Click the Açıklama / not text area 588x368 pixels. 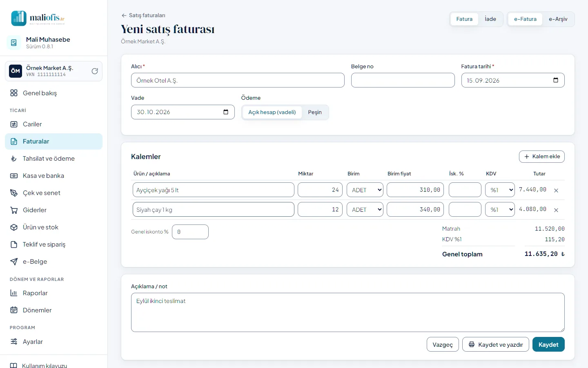(348, 312)
